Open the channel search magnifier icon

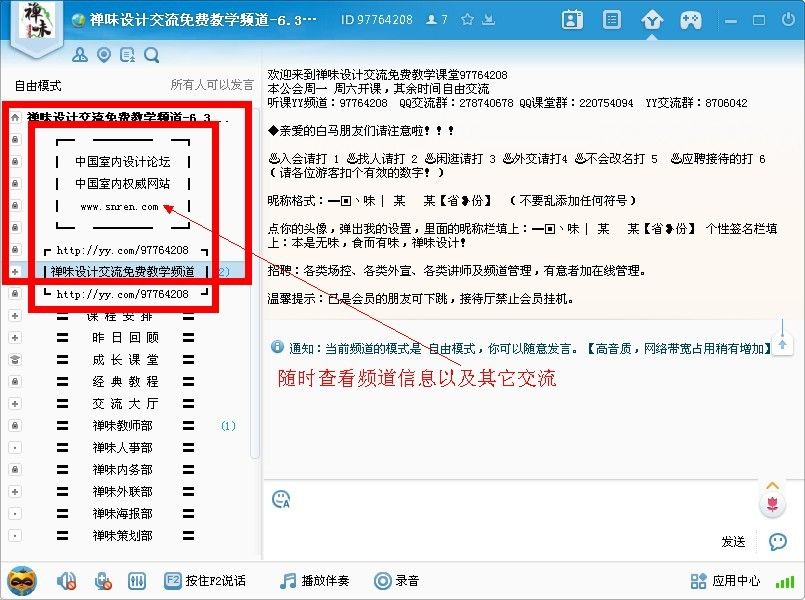pyautogui.click(x=151, y=54)
